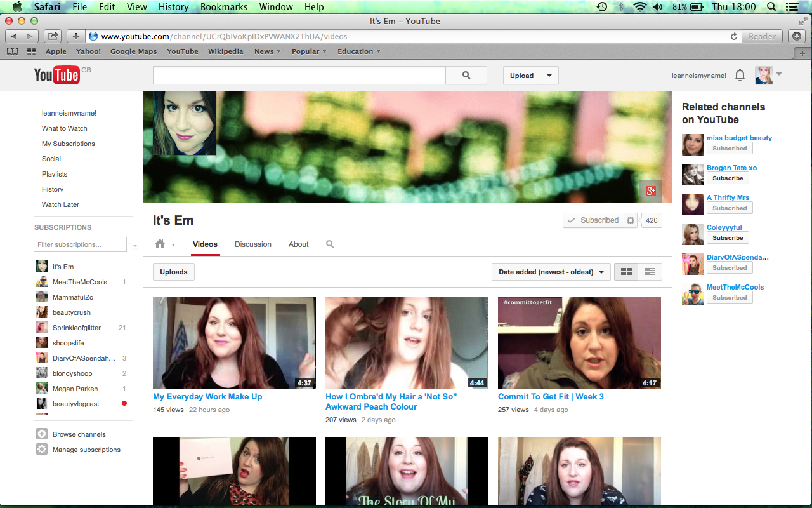Open the volume menu bar icon
Image resolution: width=812 pixels, height=508 pixels.
(x=658, y=7)
